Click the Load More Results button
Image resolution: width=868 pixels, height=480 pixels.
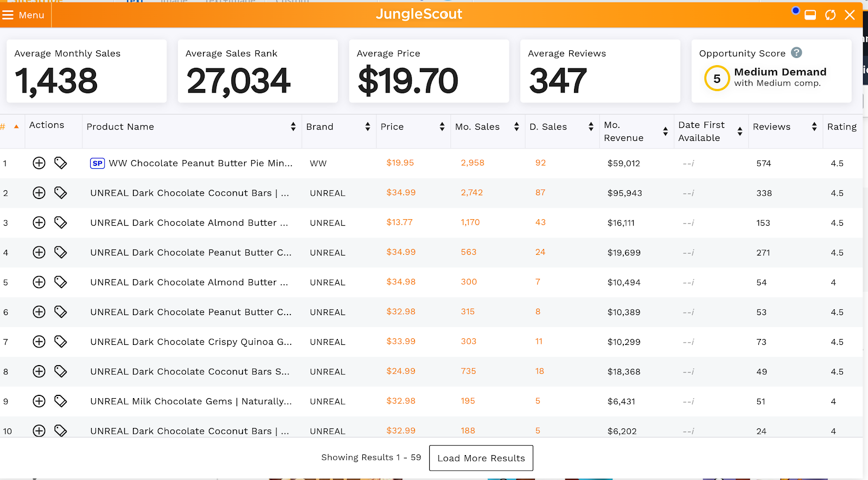pos(481,458)
